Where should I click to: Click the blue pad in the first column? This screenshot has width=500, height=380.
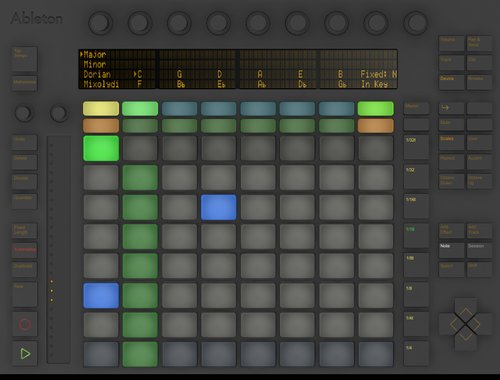click(x=101, y=295)
